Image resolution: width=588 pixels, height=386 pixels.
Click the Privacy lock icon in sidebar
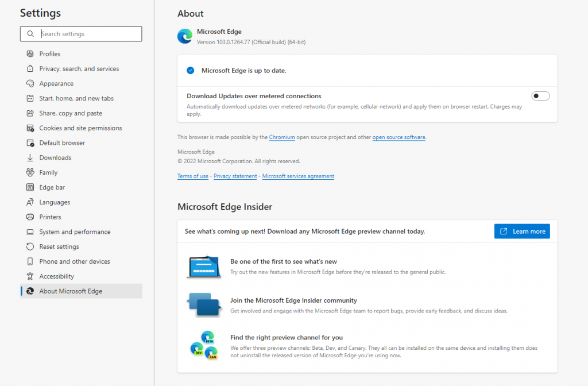(x=30, y=69)
